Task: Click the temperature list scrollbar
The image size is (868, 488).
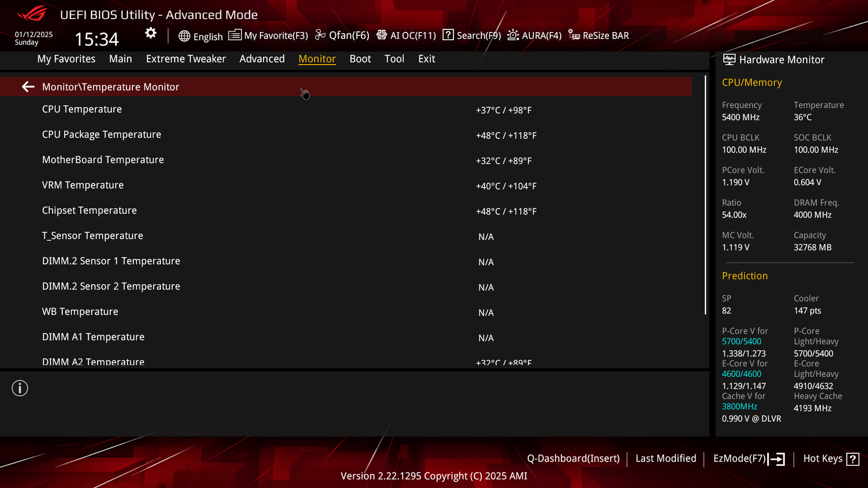Action: click(x=705, y=195)
